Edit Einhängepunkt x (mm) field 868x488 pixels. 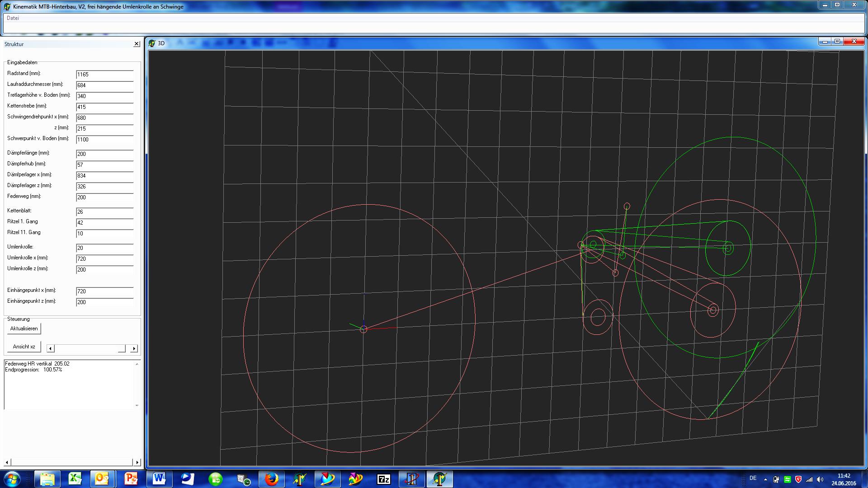pyautogui.click(x=105, y=291)
